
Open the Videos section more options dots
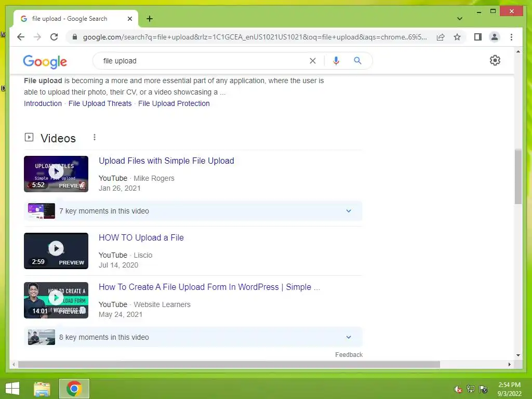[95, 137]
